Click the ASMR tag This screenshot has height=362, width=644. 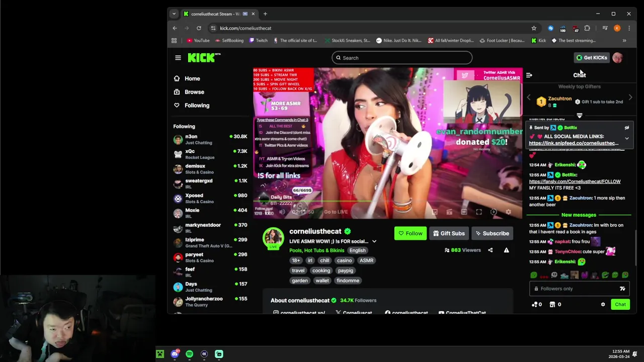(x=366, y=260)
